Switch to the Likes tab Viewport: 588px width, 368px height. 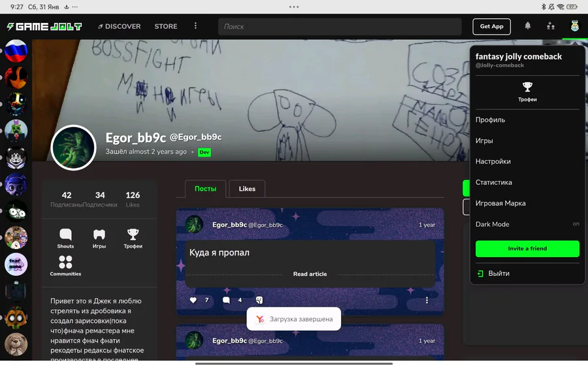click(247, 189)
